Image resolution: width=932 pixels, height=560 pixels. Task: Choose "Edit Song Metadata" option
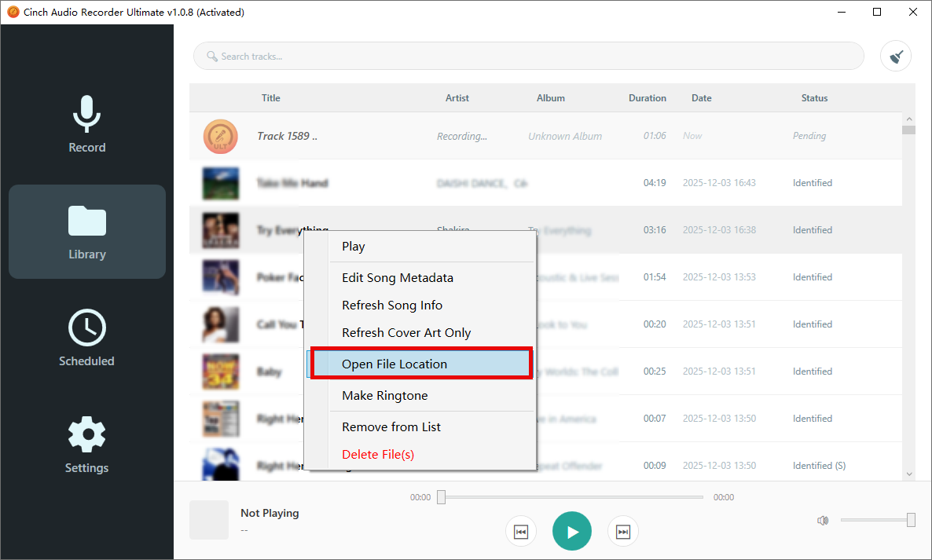coord(397,277)
